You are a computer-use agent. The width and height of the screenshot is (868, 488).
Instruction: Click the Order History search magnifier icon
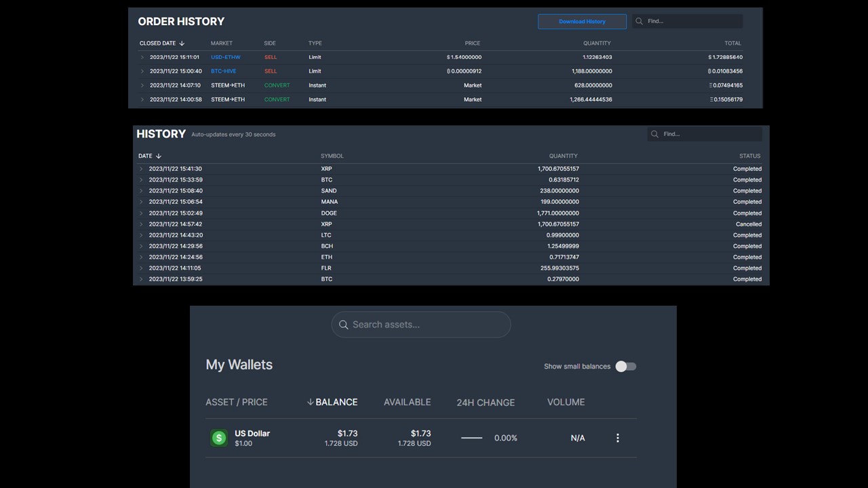click(639, 21)
